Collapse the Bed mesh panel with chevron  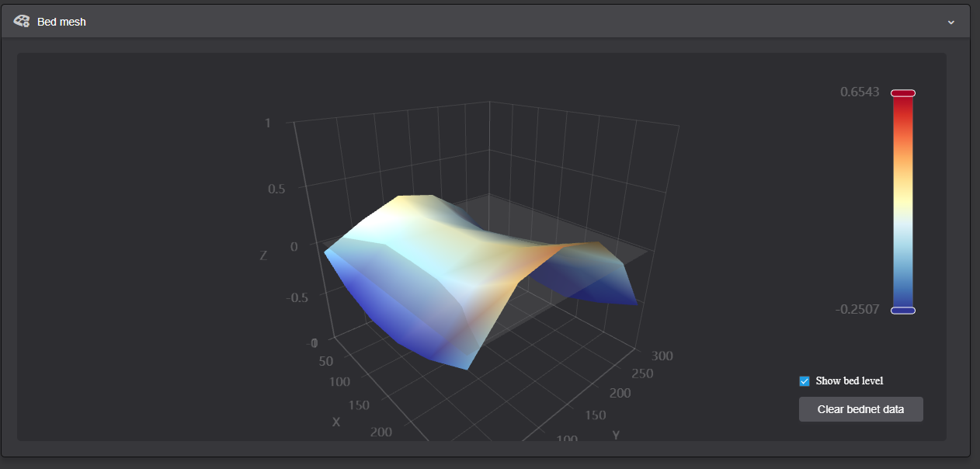pyautogui.click(x=950, y=22)
